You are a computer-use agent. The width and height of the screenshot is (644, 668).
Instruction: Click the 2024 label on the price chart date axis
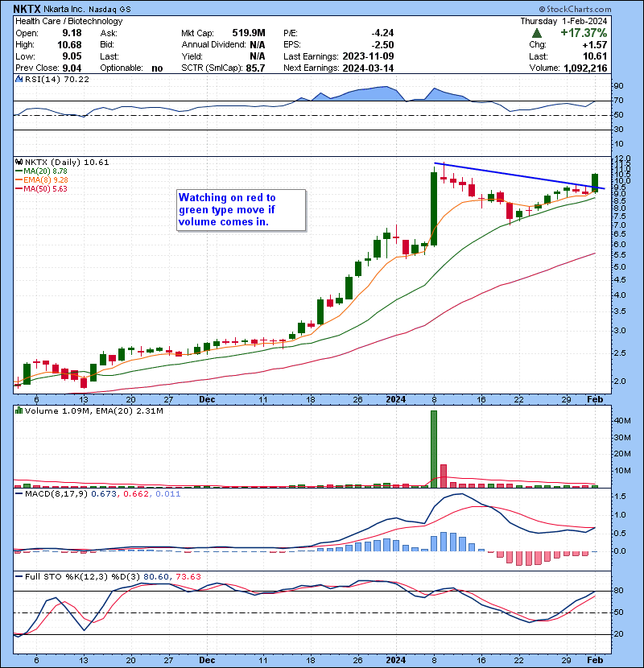[x=395, y=399]
